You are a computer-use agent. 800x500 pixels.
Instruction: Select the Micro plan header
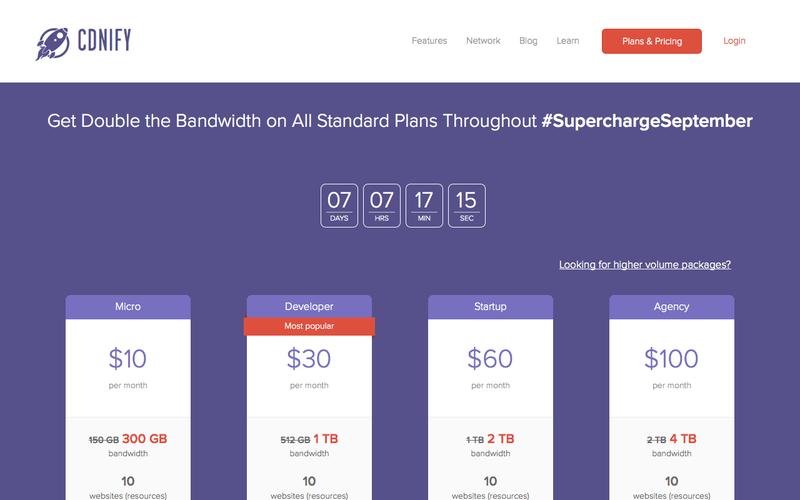click(128, 306)
